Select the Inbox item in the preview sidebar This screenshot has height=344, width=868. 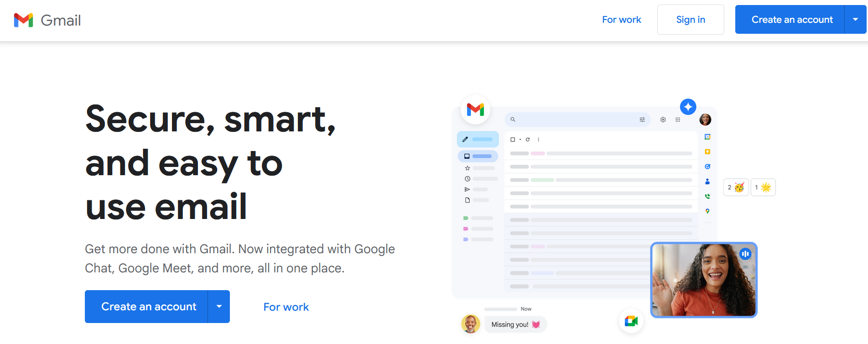[478, 156]
